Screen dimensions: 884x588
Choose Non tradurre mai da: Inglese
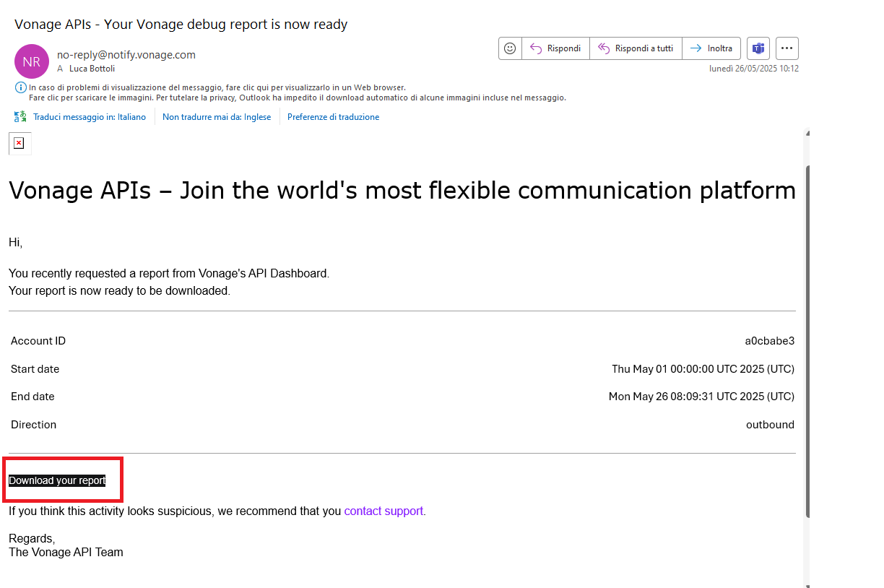click(217, 117)
